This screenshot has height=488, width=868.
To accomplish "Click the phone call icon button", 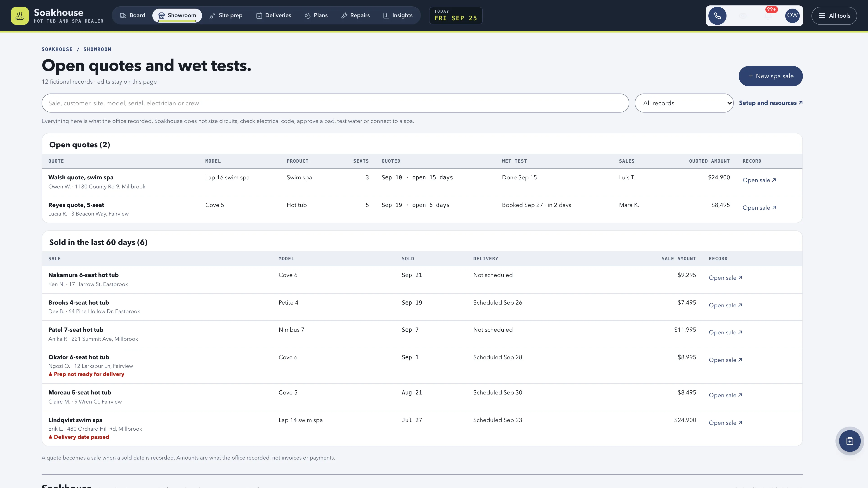I will tap(717, 16).
